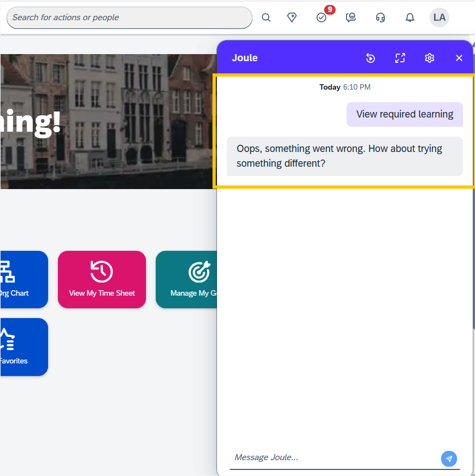Close the Joule panel
The height and width of the screenshot is (476, 475).
[x=459, y=58]
